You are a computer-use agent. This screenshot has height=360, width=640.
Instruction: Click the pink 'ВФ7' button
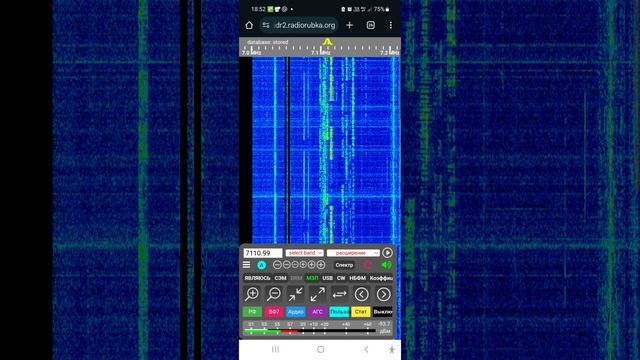point(274,312)
